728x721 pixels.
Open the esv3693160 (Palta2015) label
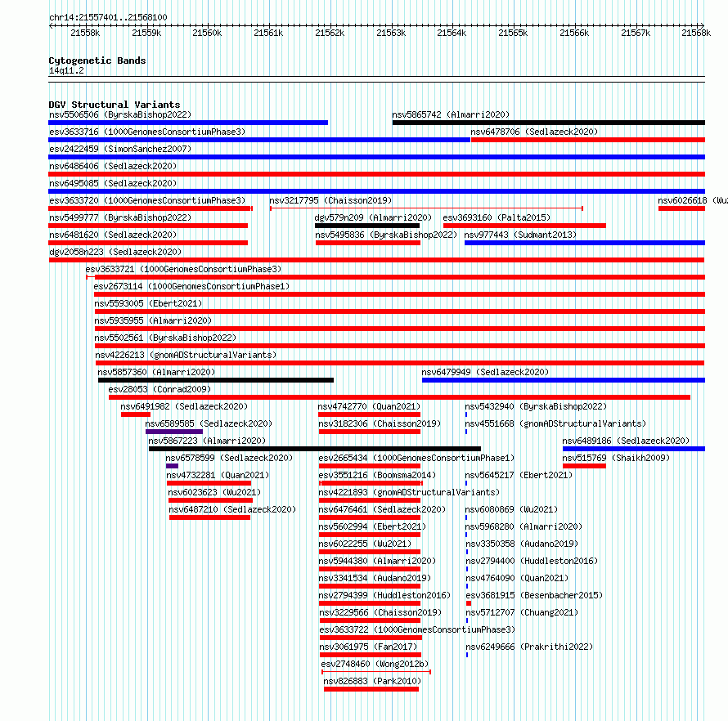[497, 217]
